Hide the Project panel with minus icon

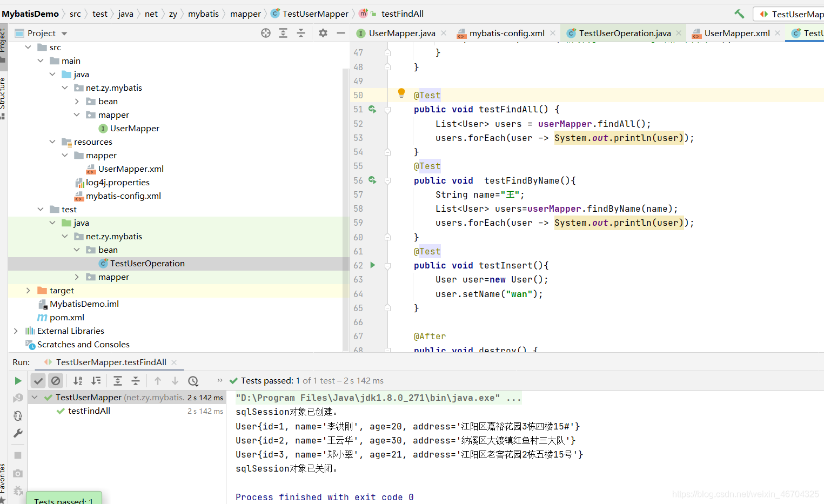[x=341, y=33]
